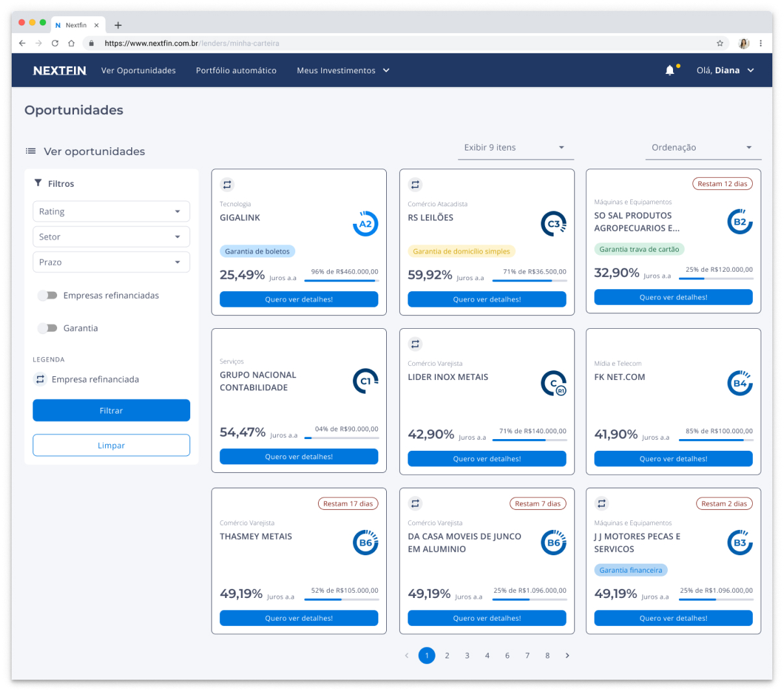The image size is (784, 692).
Task: Open the Ordenação dropdown
Action: tap(703, 148)
